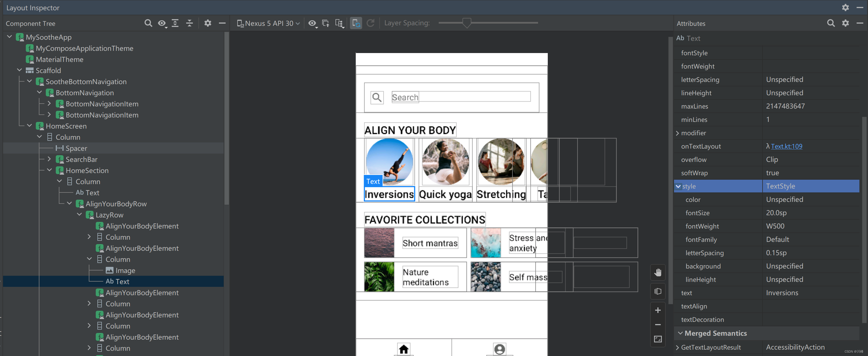The height and width of the screenshot is (356, 868).
Task: Click Attributes panel tab header
Action: pos(691,23)
